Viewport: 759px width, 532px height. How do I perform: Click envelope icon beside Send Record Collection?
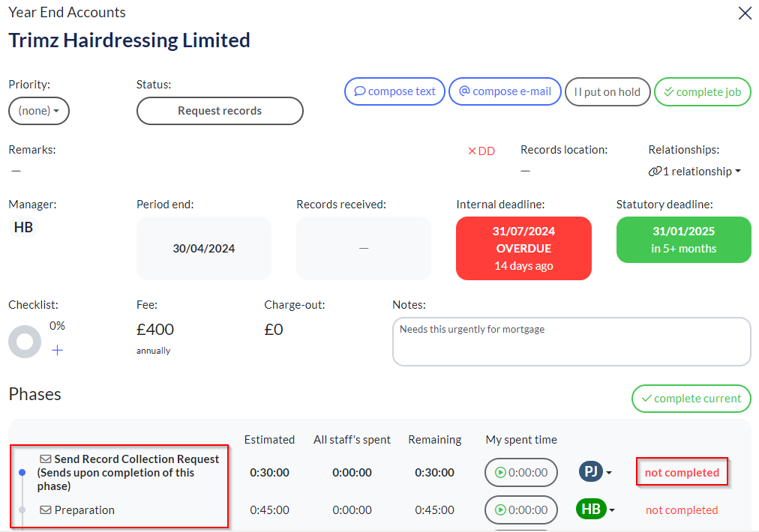(x=46, y=459)
